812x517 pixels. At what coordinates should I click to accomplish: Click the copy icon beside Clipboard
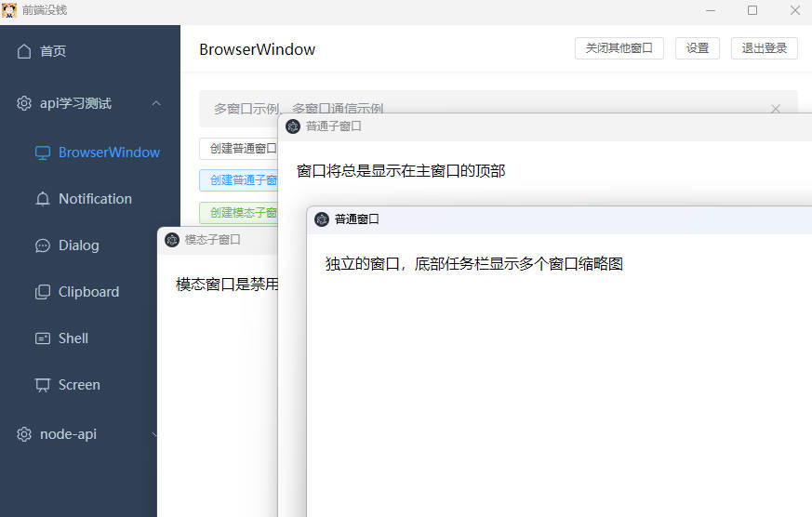pyautogui.click(x=43, y=292)
